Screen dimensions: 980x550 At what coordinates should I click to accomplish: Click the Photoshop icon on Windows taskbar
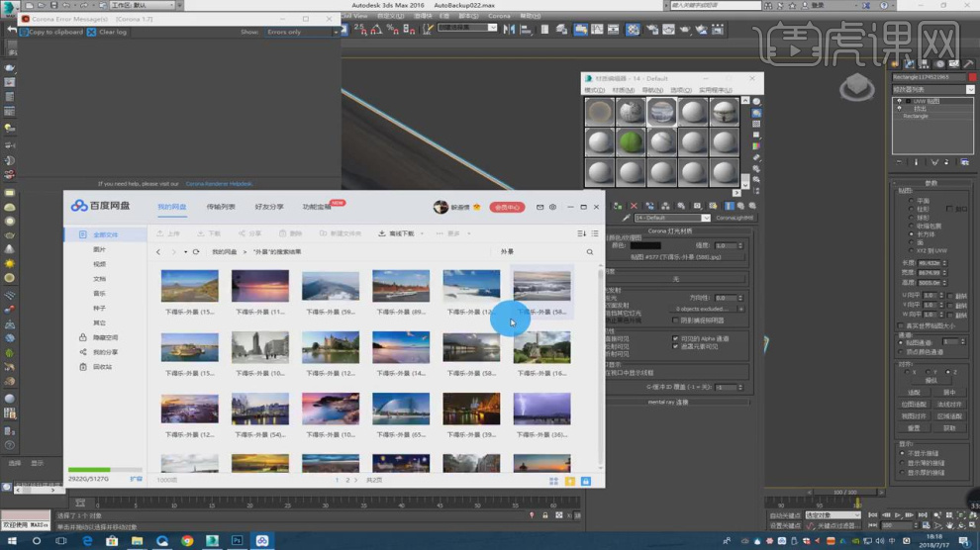coord(237,541)
